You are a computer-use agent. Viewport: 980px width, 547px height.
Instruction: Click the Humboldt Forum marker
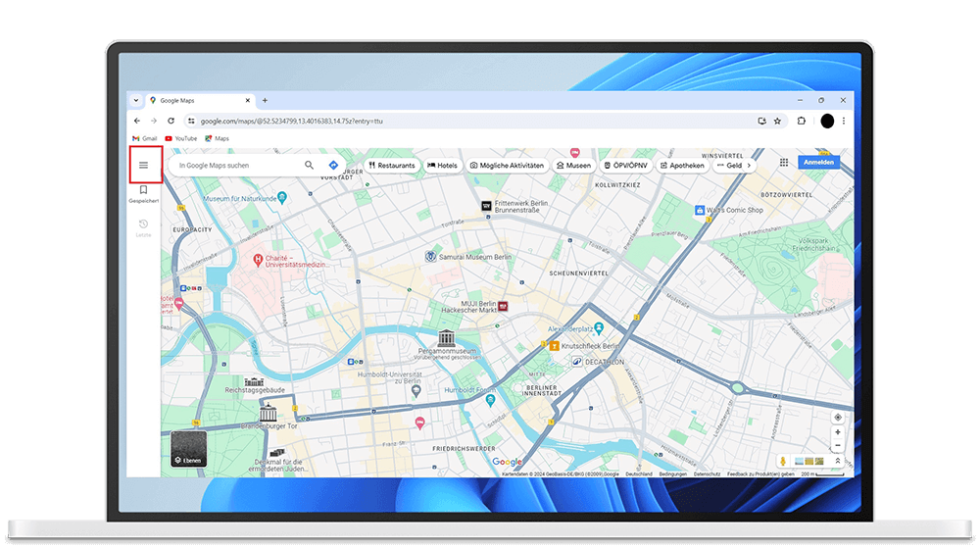tap(491, 400)
